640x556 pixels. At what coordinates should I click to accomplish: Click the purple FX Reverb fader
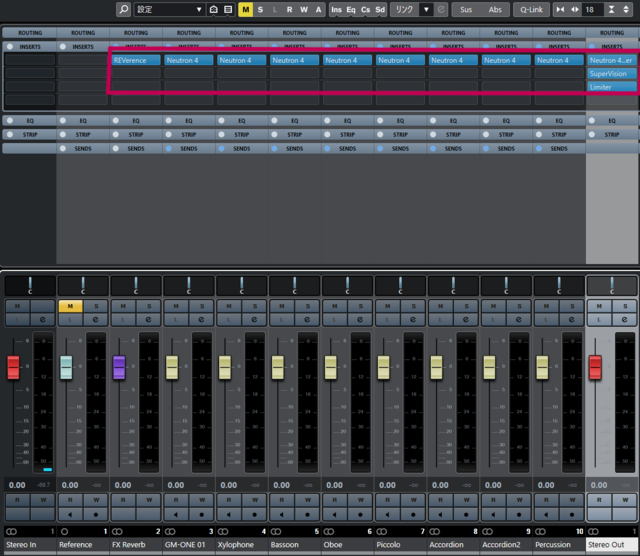tap(119, 367)
